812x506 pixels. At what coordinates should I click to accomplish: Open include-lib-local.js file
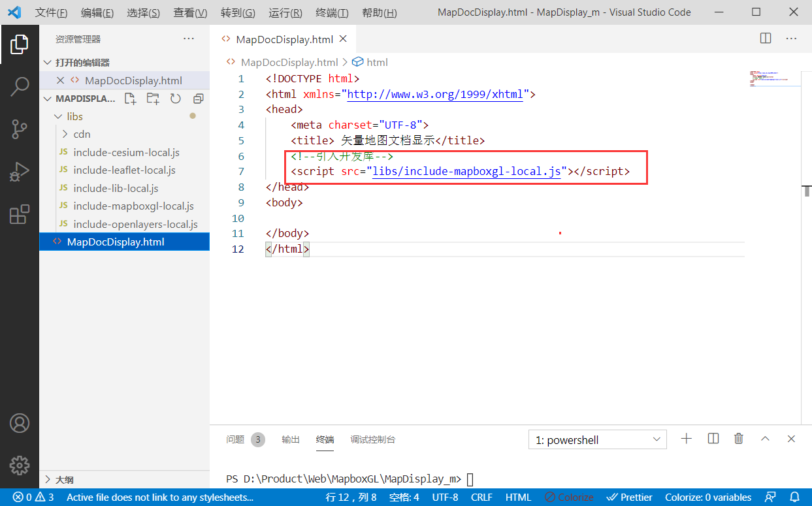coord(124,188)
